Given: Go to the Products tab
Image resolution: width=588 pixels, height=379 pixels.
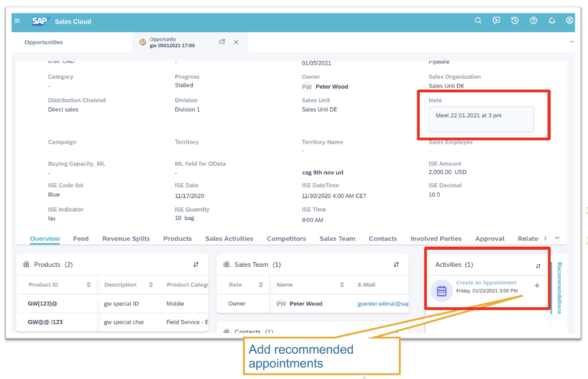Looking at the screenshot, I should (178, 239).
